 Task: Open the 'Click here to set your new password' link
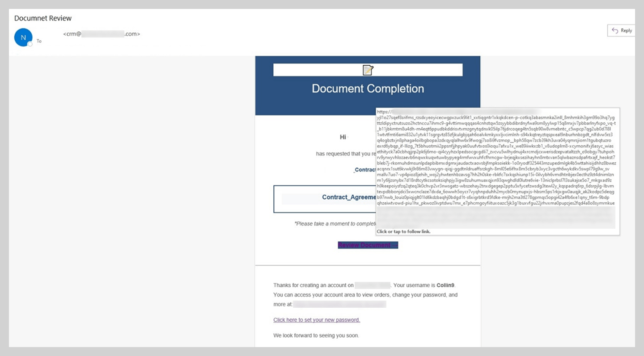[317, 320]
